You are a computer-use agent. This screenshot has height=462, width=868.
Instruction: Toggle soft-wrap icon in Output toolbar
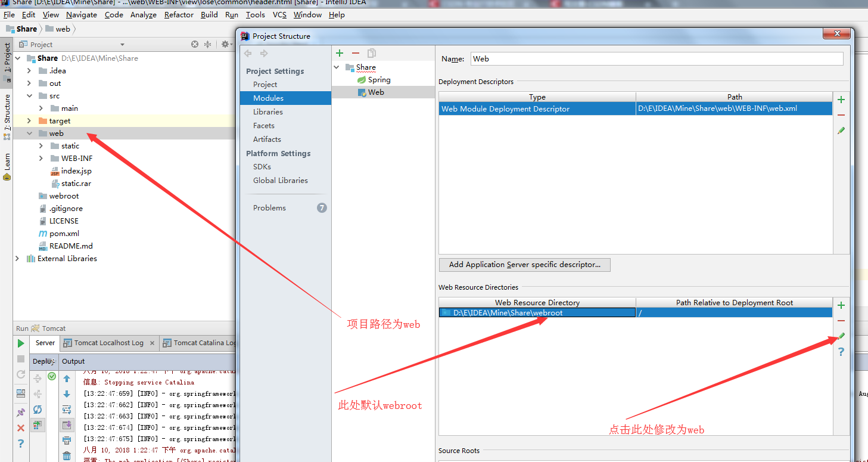67,410
